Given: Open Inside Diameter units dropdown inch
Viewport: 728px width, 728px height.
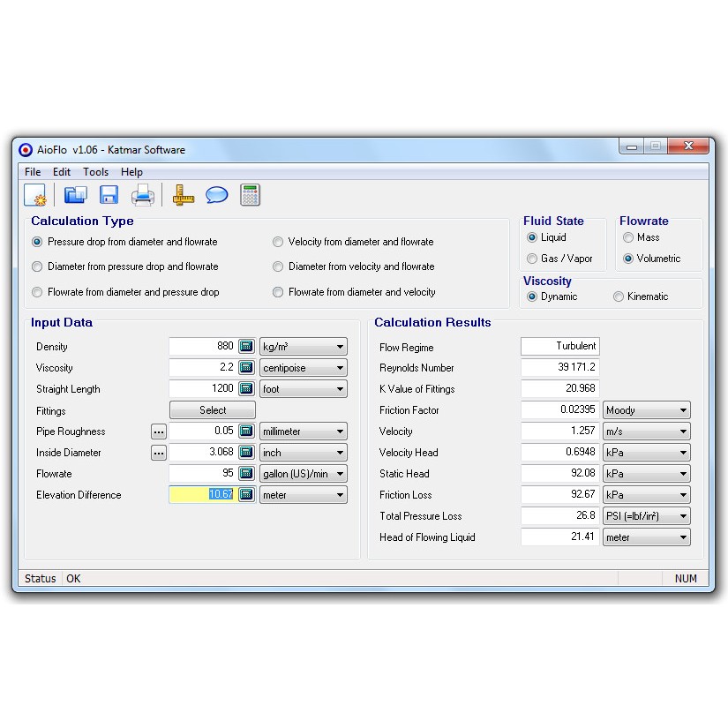Looking at the screenshot, I should click(x=304, y=452).
